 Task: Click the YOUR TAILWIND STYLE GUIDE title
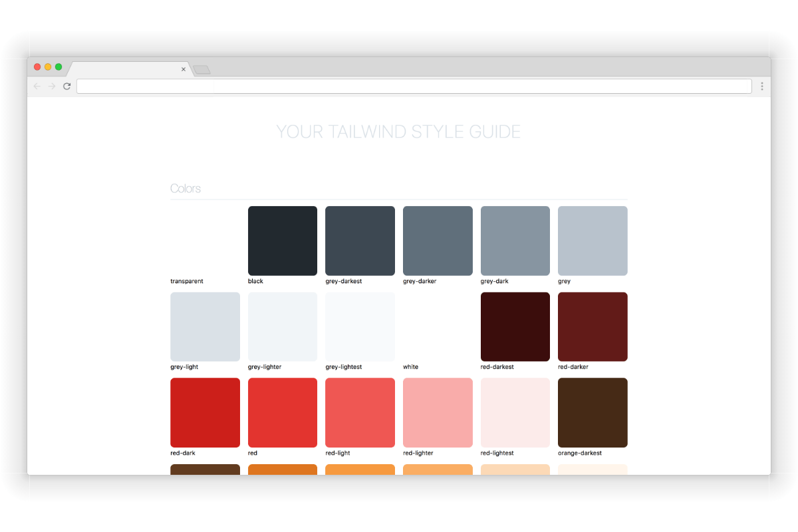pos(398,131)
